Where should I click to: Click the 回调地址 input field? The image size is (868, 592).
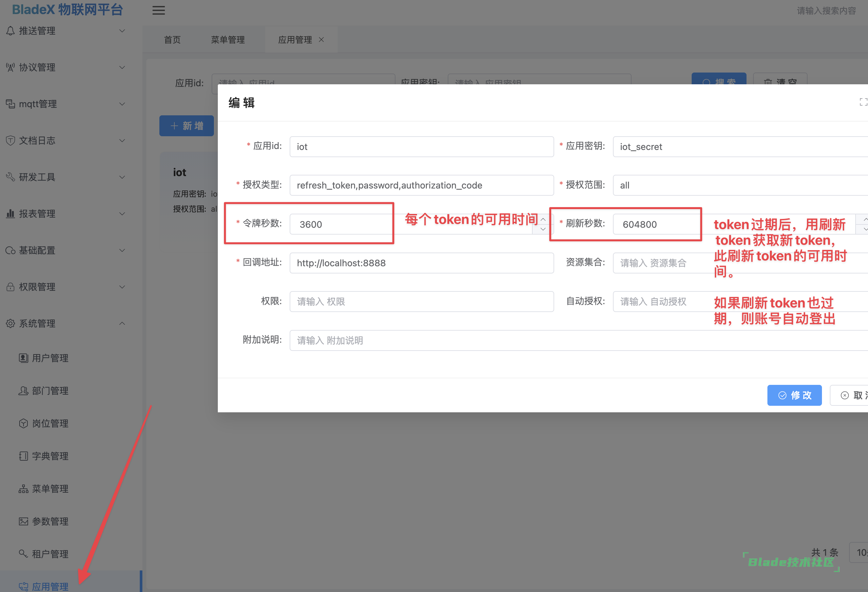(x=421, y=263)
